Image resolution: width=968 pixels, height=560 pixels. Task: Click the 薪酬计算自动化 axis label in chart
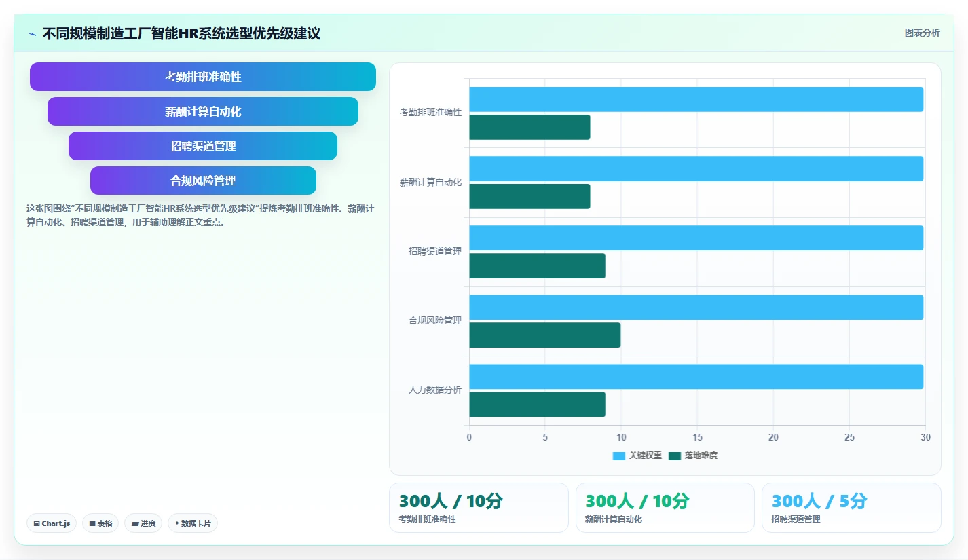click(x=430, y=182)
